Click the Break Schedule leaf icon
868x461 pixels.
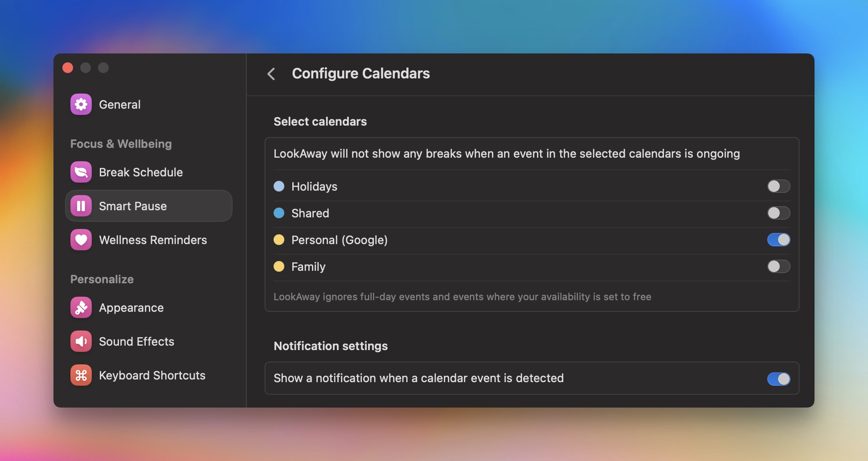81,172
